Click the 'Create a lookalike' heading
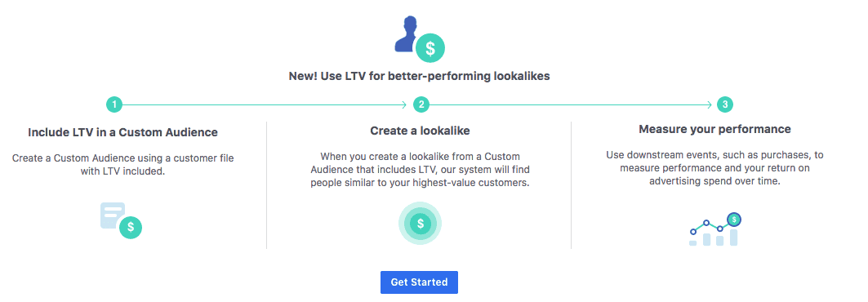 pos(421,131)
